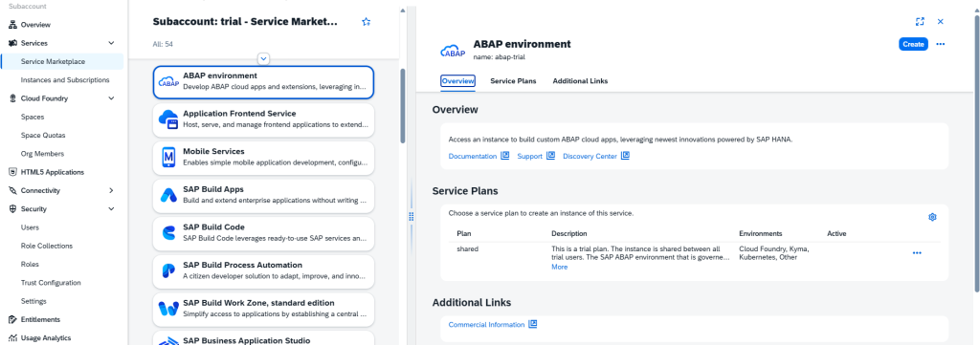This screenshot has height=345, width=980.
Task: Open the Discovery Center link
Action: click(590, 157)
